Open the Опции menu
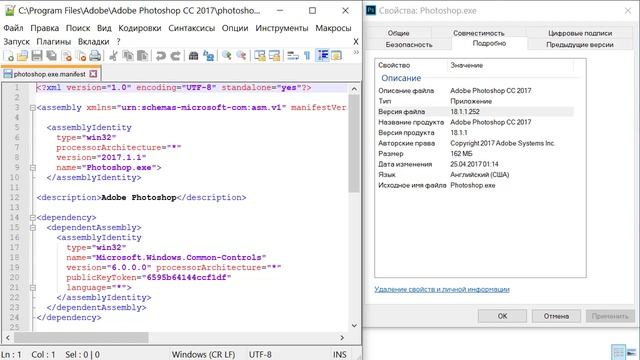The height and width of the screenshot is (360, 640). (235, 28)
